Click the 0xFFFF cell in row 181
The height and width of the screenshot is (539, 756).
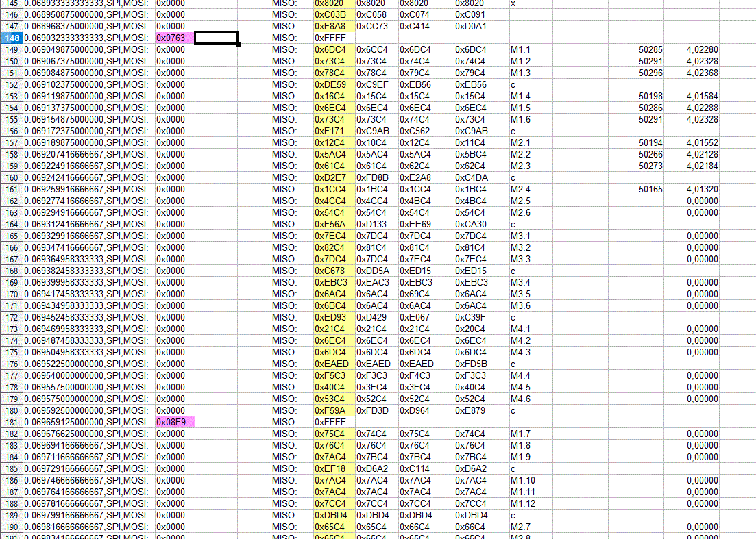click(x=333, y=423)
